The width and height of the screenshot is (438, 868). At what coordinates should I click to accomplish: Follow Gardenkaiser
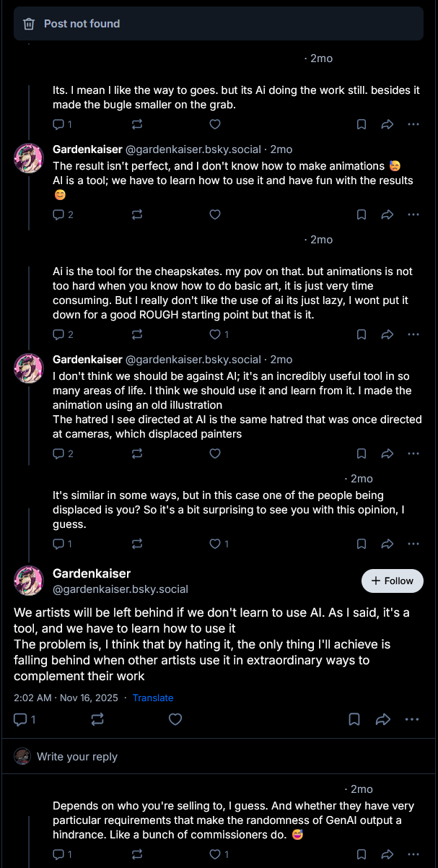[392, 581]
